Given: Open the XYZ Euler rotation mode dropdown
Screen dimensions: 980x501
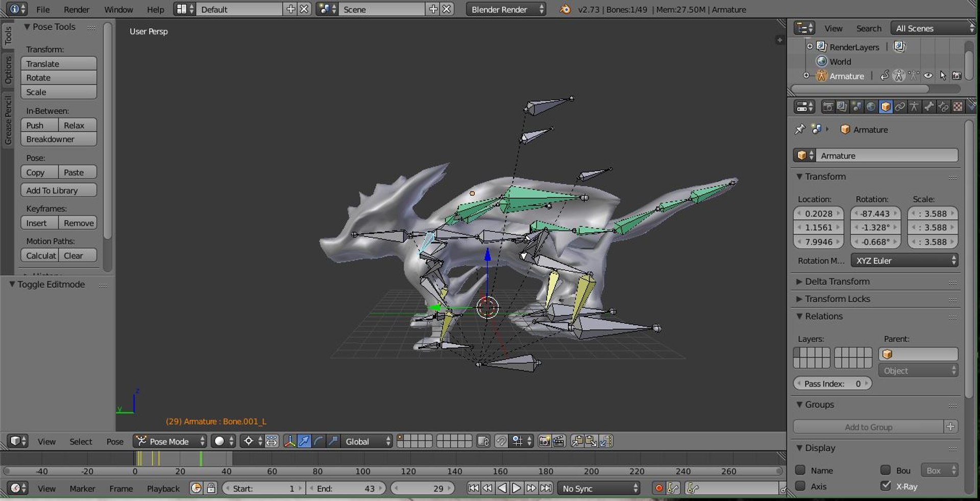Looking at the screenshot, I should point(904,260).
